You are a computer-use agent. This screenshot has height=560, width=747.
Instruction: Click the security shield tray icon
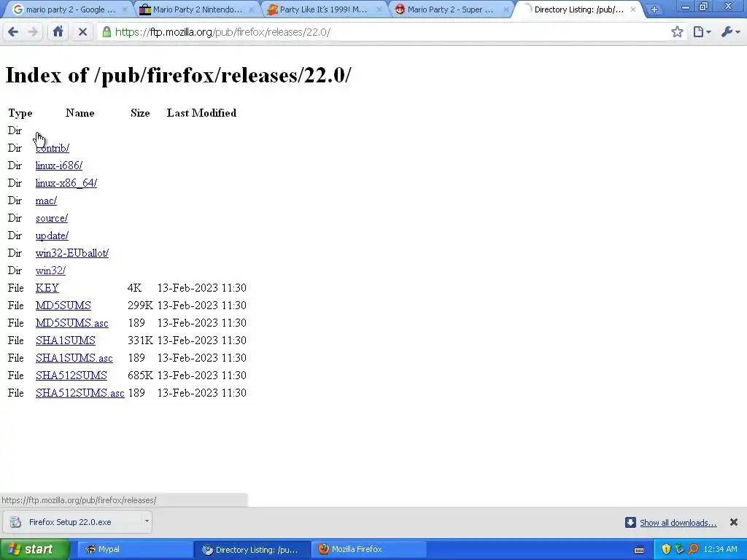666,550
